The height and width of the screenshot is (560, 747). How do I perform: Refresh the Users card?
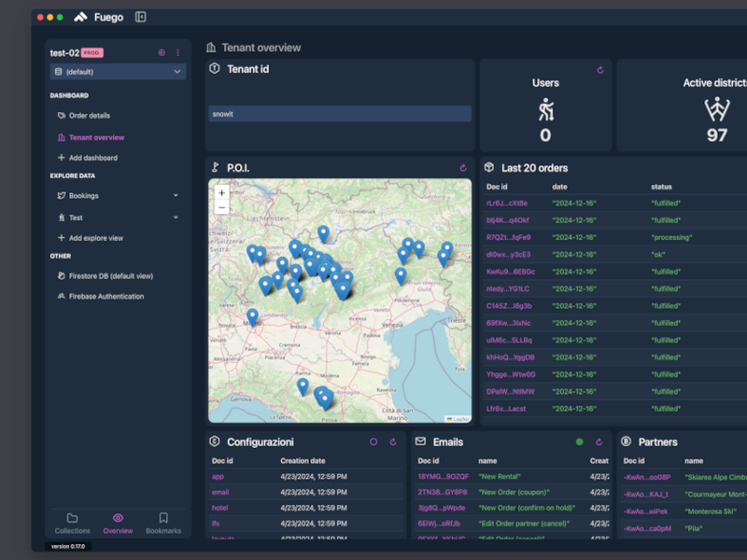tap(600, 70)
